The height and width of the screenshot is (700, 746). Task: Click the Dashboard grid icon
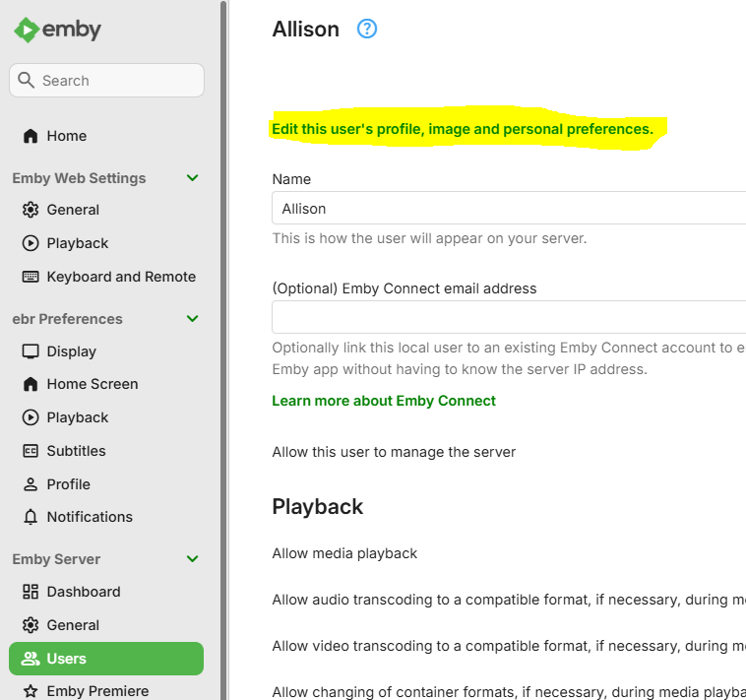point(31,592)
